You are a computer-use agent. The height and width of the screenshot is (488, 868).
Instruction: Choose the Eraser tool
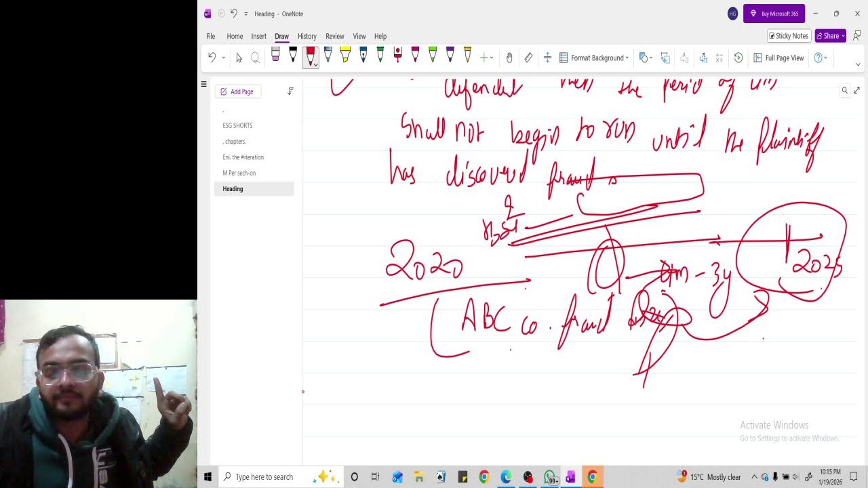point(275,56)
